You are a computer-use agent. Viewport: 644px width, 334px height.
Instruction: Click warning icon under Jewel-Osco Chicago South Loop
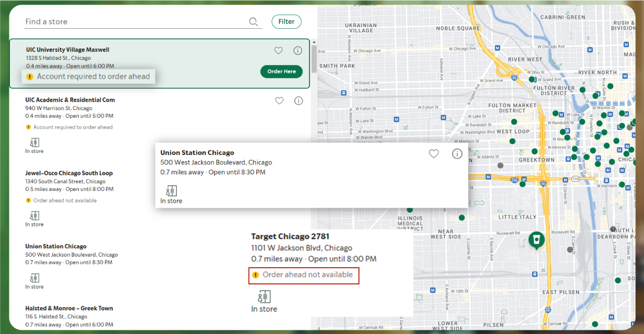coord(28,200)
